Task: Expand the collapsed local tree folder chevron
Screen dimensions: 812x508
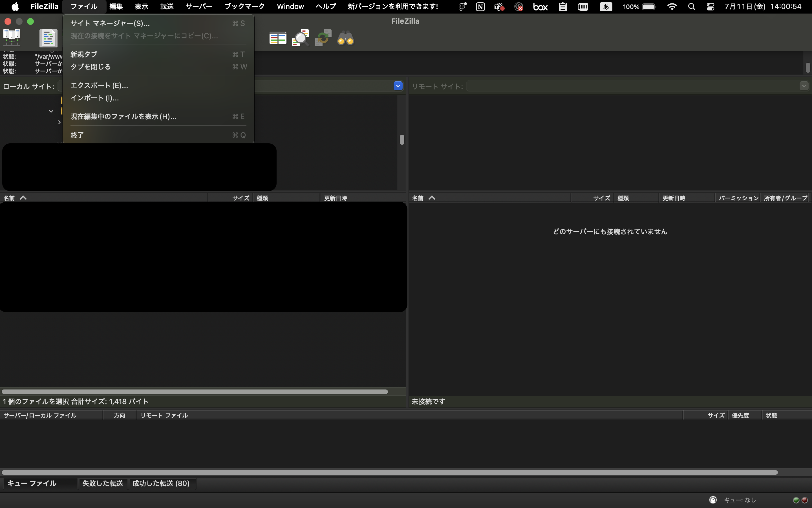Action: point(59,122)
